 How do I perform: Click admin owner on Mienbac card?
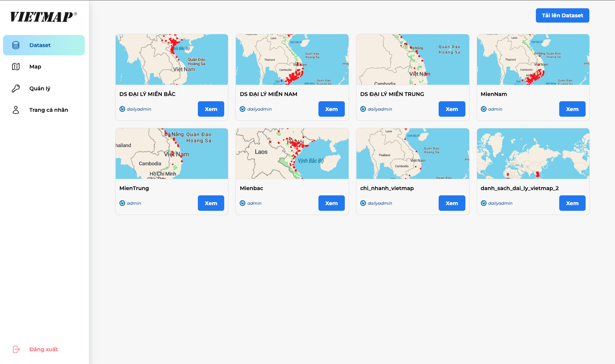click(x=254, y=203)
